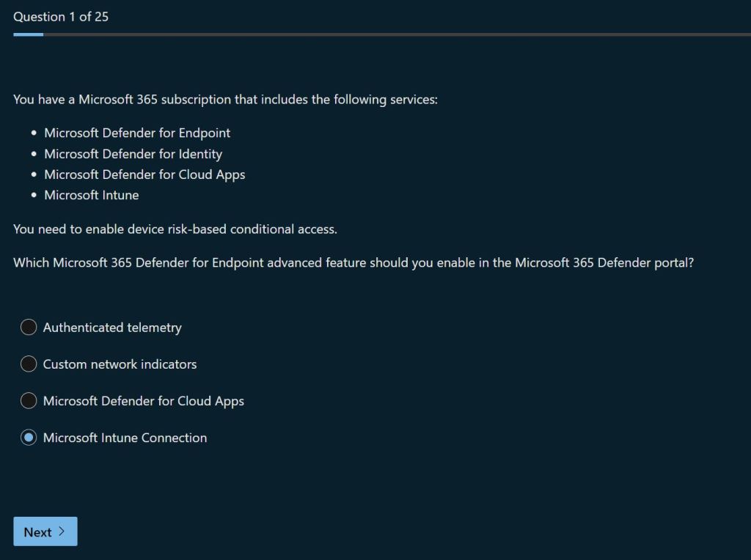The image size is (751, 560).
Task: Click the filled blue segment of the progress bar
Action: (x=28, y=34)
